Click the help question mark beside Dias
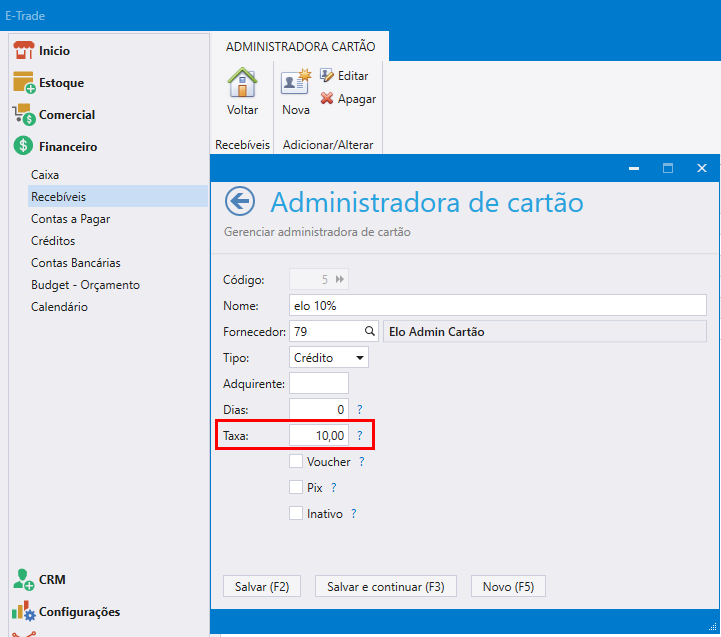Viewport: 721px width, 637px height. tap(360, 409)
